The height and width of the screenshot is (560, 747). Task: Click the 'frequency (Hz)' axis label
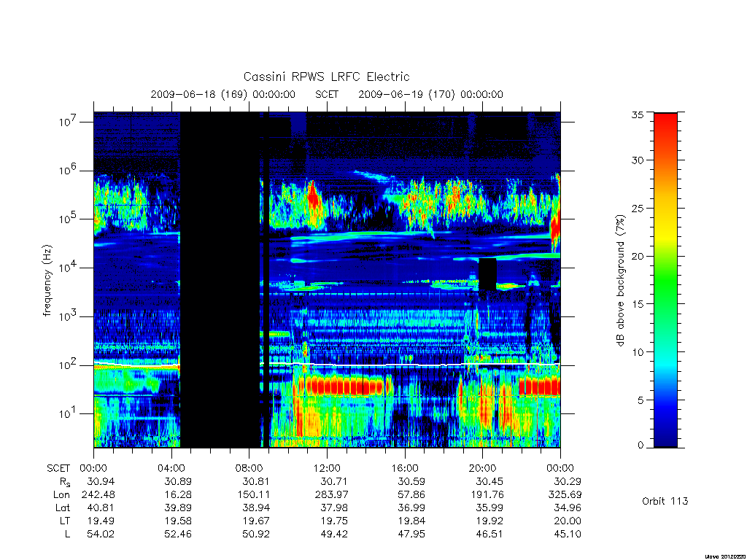(47, 281)
